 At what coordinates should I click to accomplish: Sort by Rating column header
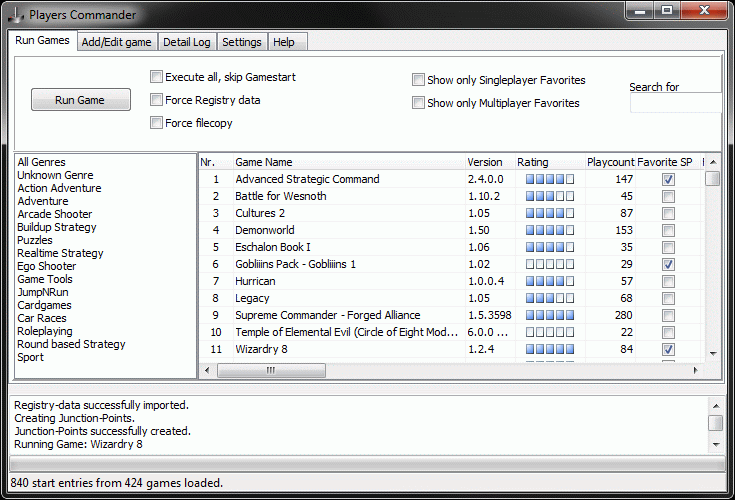tap(550, 162)
